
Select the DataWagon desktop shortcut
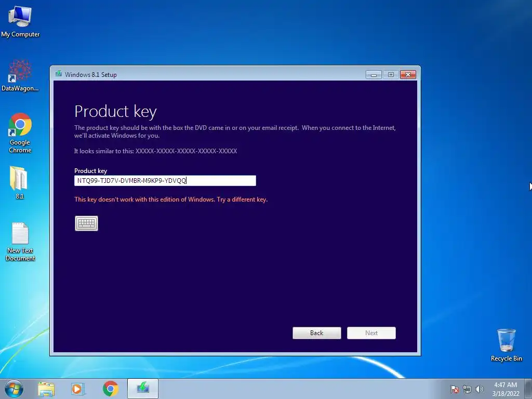pyautogui.click(x=20, y=75)
